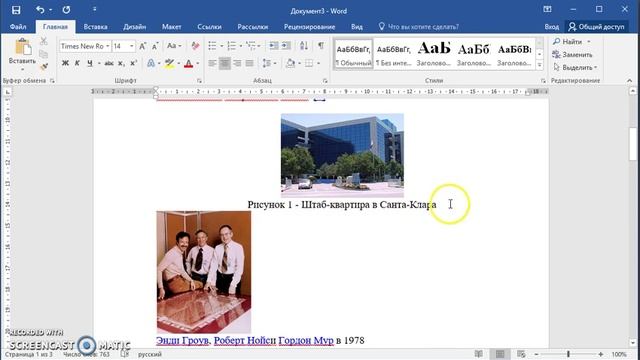640x360 pixels.
Task: Apply text effects glowing A
Action: (x=151, y=63)
